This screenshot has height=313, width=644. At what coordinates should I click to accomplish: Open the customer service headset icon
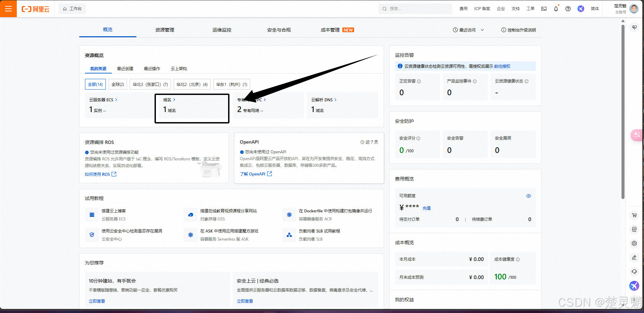pos(634,271)
